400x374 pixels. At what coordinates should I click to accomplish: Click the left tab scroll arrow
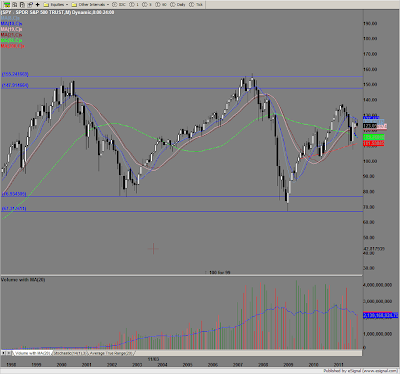[3, 353]
